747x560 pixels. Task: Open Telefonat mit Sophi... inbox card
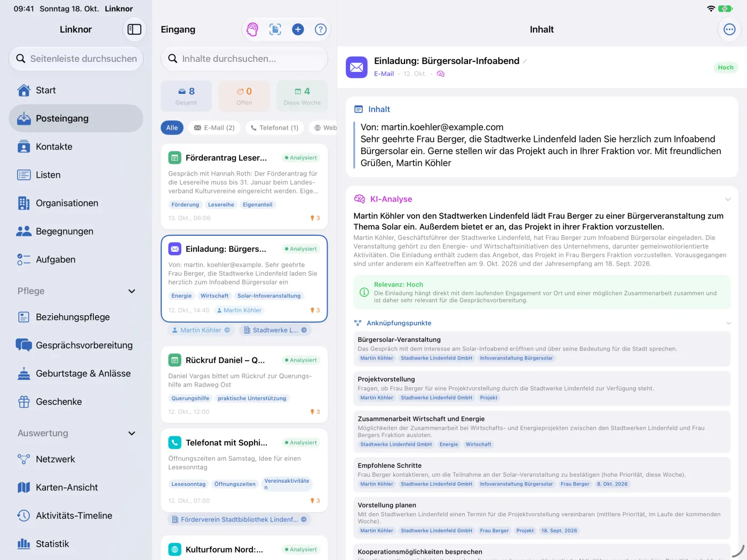click(244, 470)
